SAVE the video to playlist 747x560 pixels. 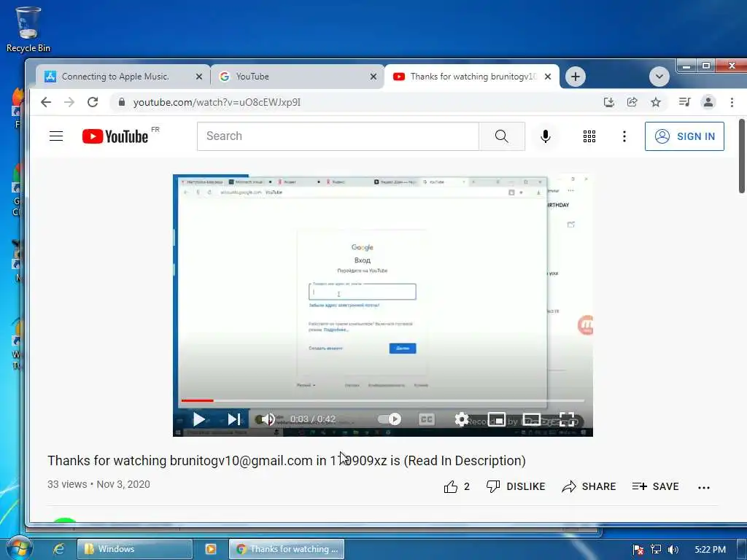[656, 486]
